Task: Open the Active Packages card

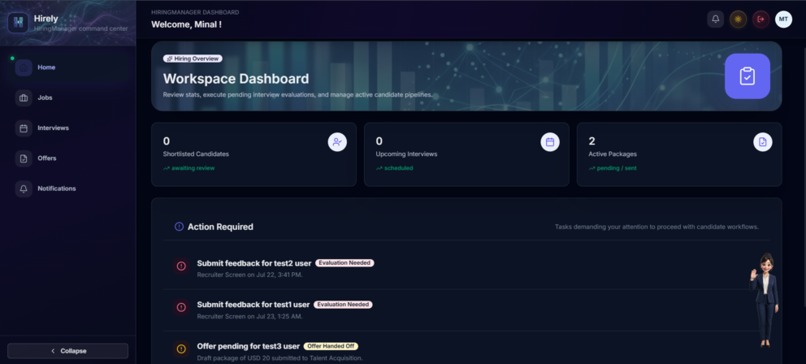Action: point(680,154)
